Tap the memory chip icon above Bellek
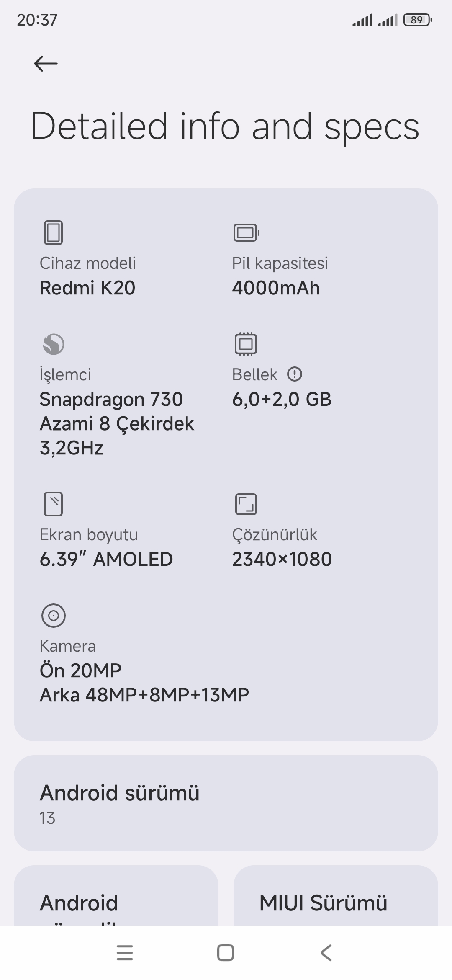452x980 pixels. pyautogui.click(x=246, y=344)
